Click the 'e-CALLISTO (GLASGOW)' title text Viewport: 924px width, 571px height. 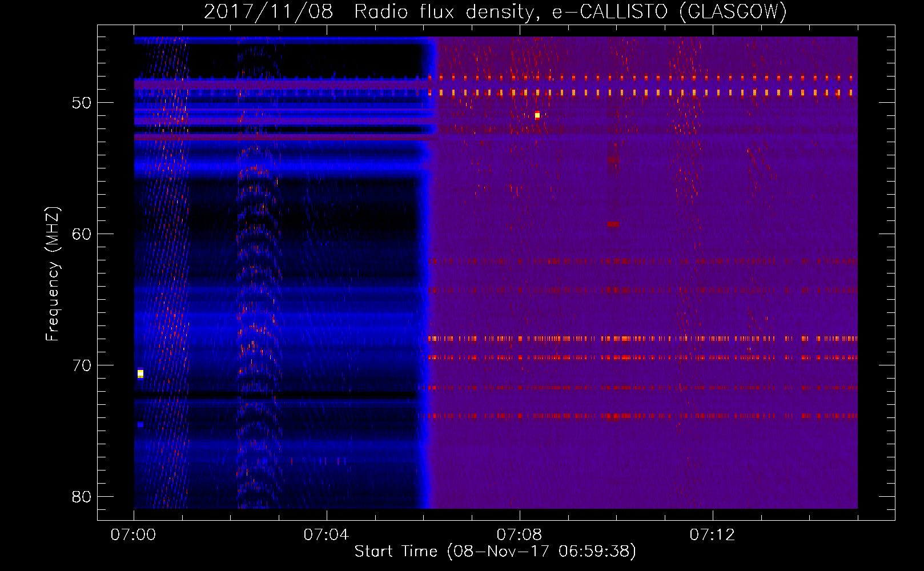(x=669, y=11)
